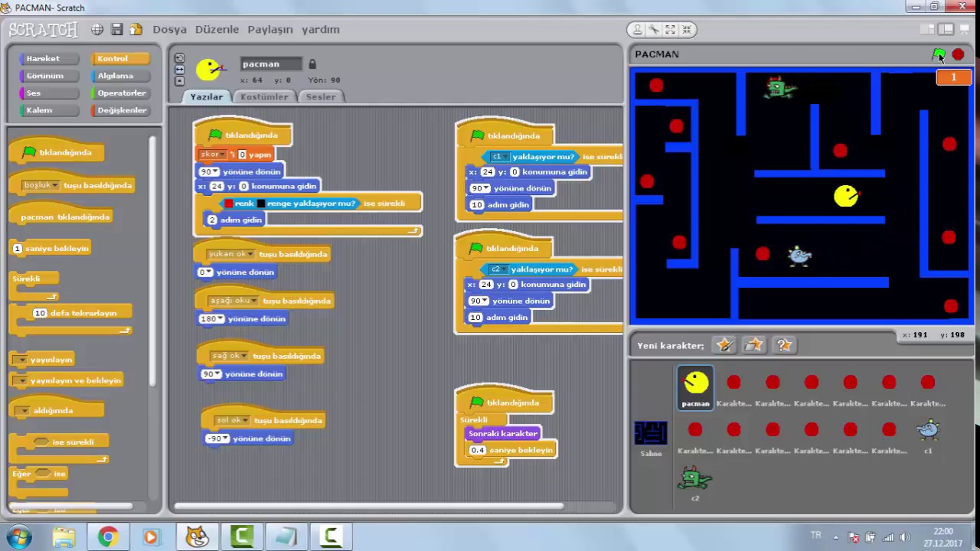Select the Kalem block category
Viewport: 980px width, 551px height.
[48, 110]
